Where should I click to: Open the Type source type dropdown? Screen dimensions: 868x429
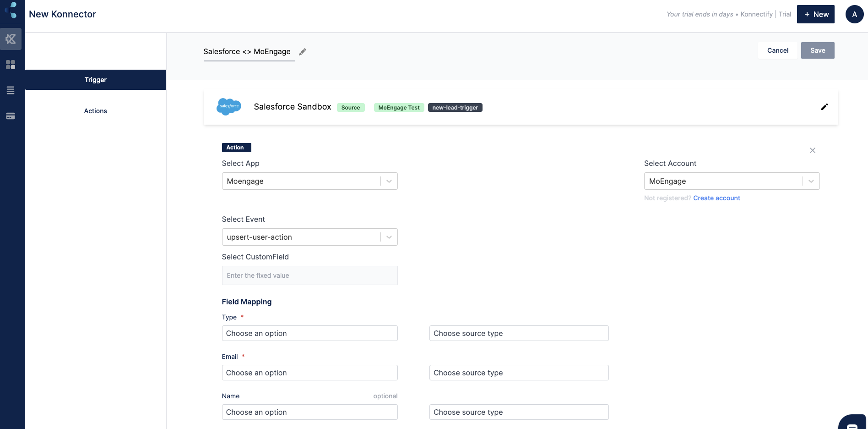coord(519,333)
